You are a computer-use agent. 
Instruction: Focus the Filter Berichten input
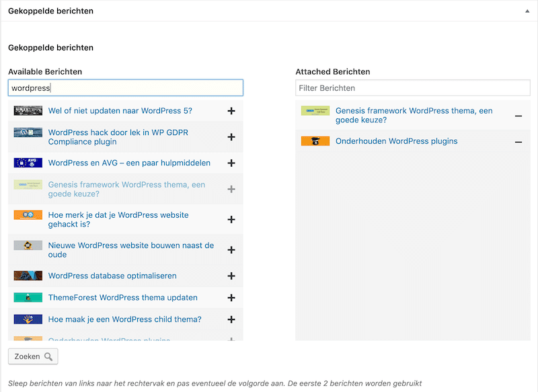click(413, 88)
